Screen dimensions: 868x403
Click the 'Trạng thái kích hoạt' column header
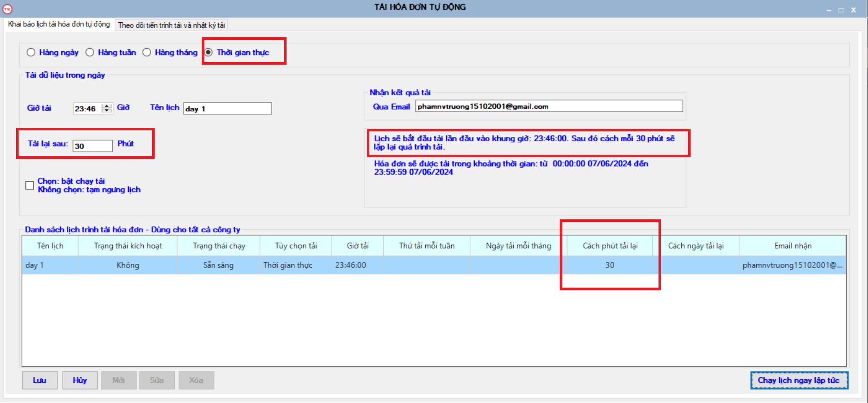click(x=128, y=246)
